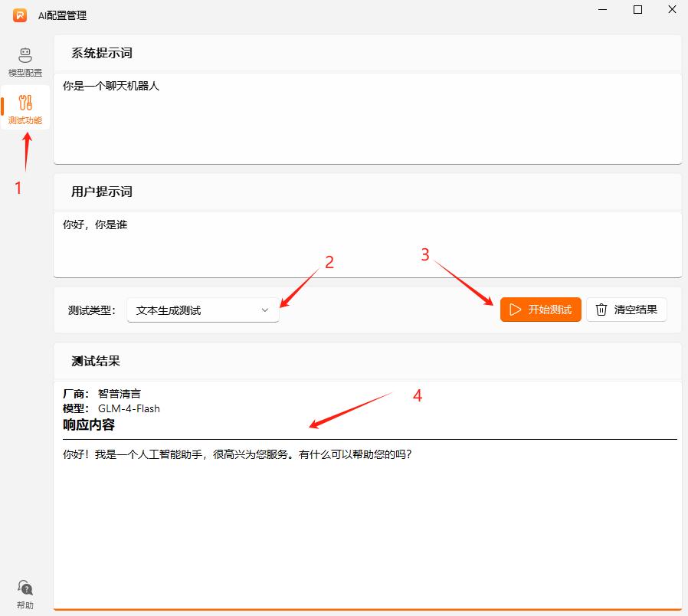Click the chevron arrow on test type selector
Image resolution: width=688 pixels, height=616 pixels.
point(265,310)
